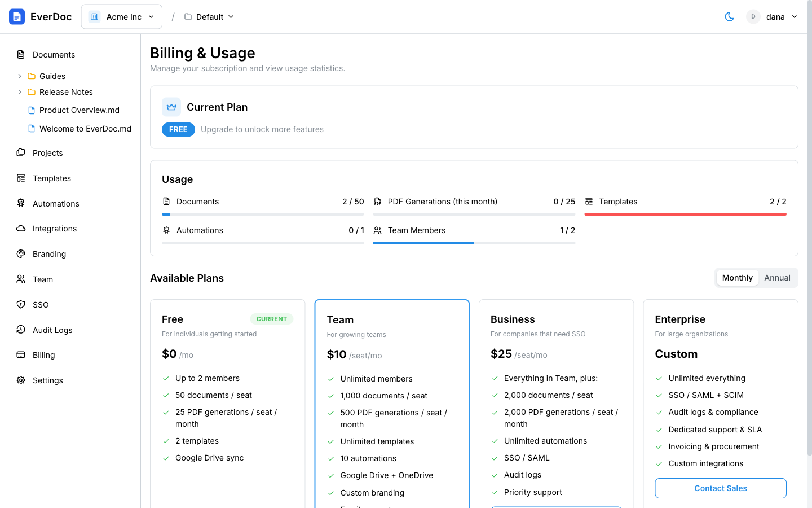
Task: Click the SSO shield icon
Action: click(x=21, y=304)
